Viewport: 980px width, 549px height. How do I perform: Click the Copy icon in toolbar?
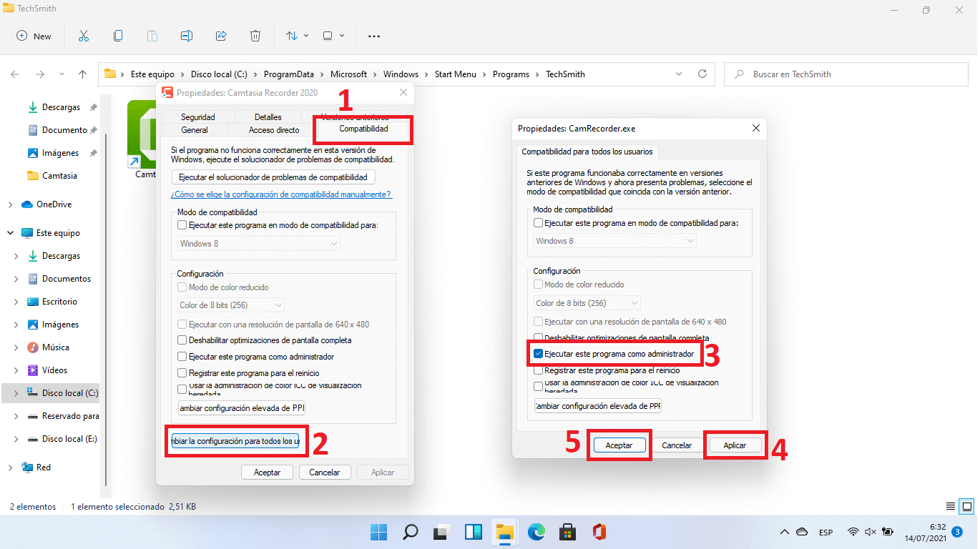118,36
